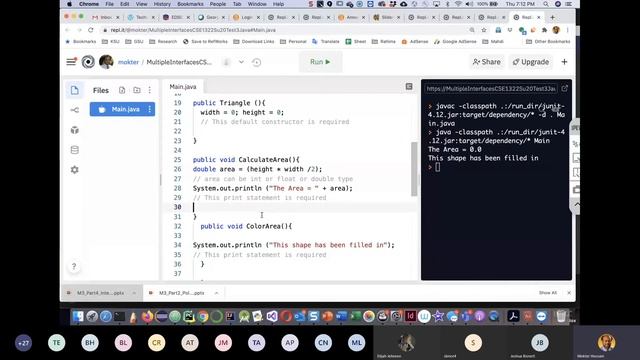
Task: Open Finder in the Dock
Action: [78, 316]
